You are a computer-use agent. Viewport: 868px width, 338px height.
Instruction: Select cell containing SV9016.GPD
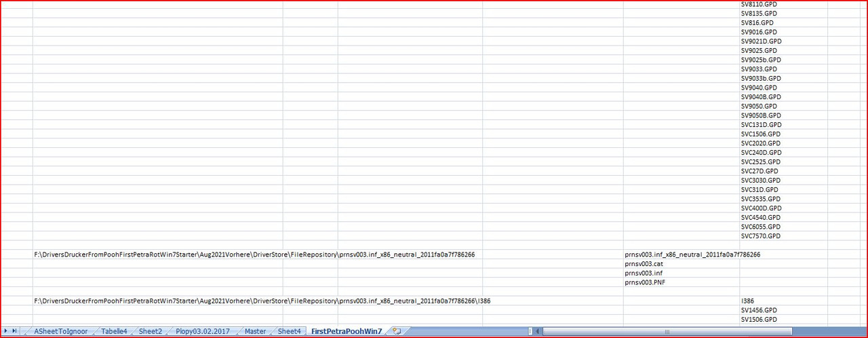click(783, 32)
